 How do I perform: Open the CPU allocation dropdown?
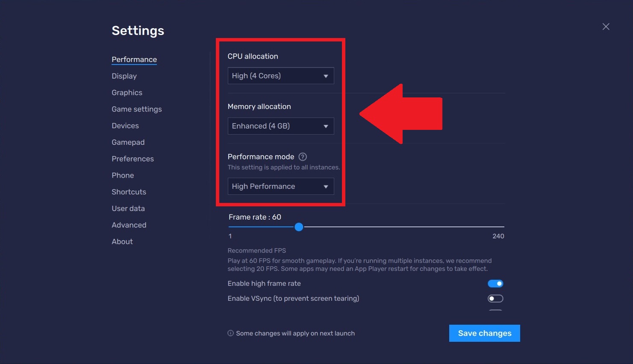pos(280,76)
